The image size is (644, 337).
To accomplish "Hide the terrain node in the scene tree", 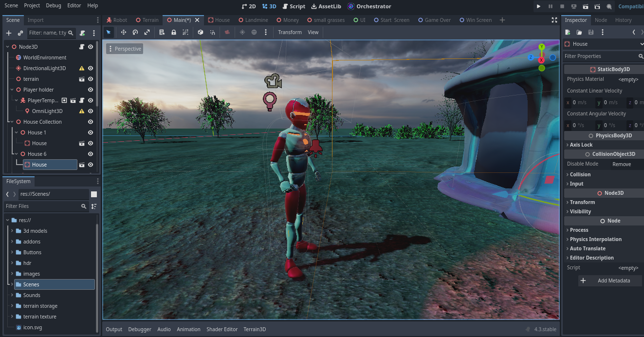I will 90,79.
